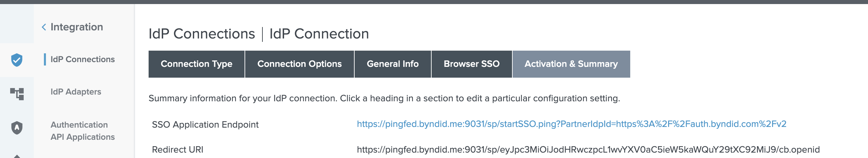
Task: Open the SSO Application Endpoint URL link
Action: point(571,124)
